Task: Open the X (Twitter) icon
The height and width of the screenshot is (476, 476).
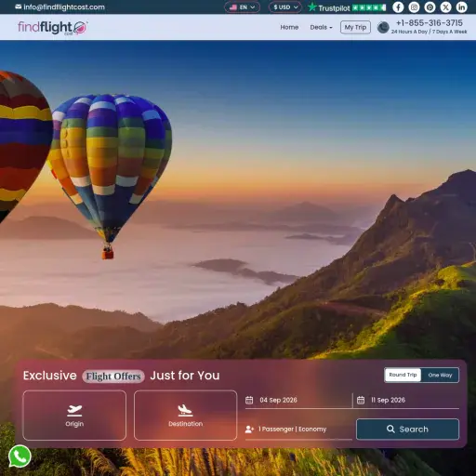Action: tap(446, 7)
